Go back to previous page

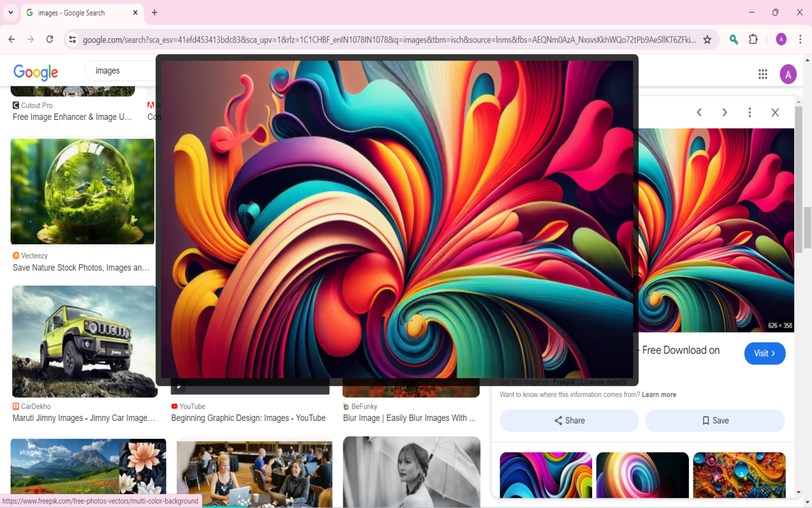11,39
